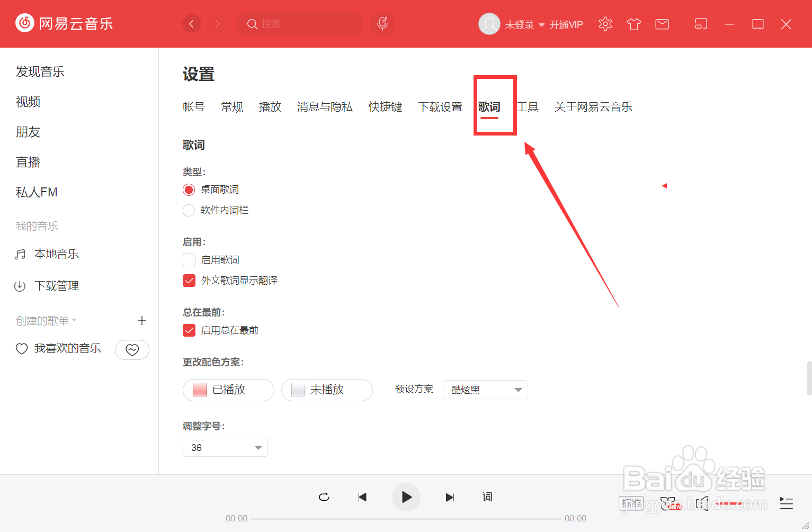
Task: Open the message inbox envelope icon
Action: [662, 24]
